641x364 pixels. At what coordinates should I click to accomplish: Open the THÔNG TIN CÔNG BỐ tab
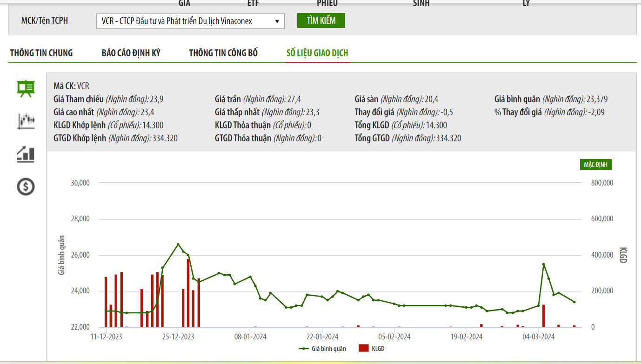click(223, 53)
